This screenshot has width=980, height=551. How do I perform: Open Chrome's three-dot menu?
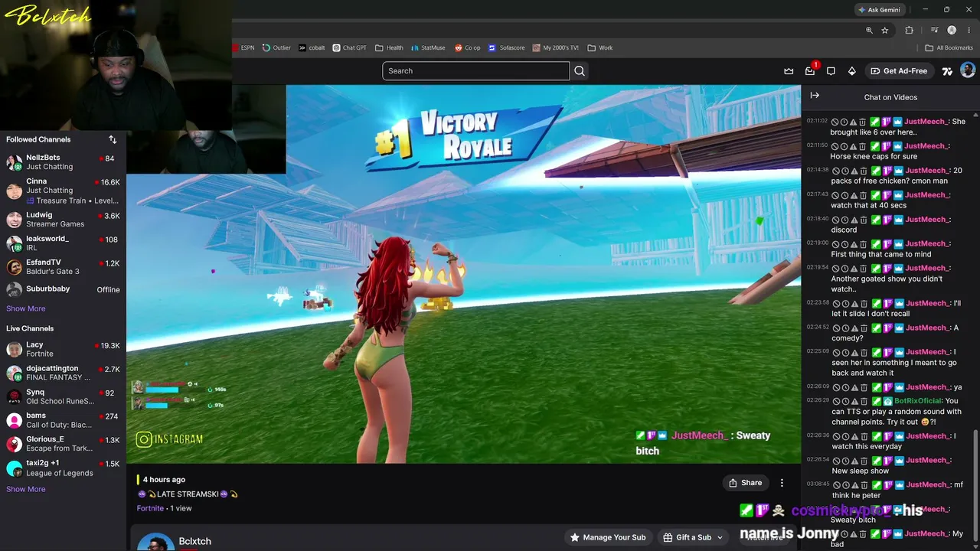[x=969, y=31]
